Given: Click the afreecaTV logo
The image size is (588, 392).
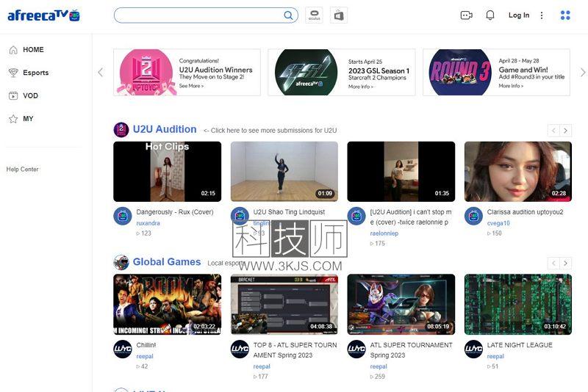Looking at the screenshot, I should point(44,15).
